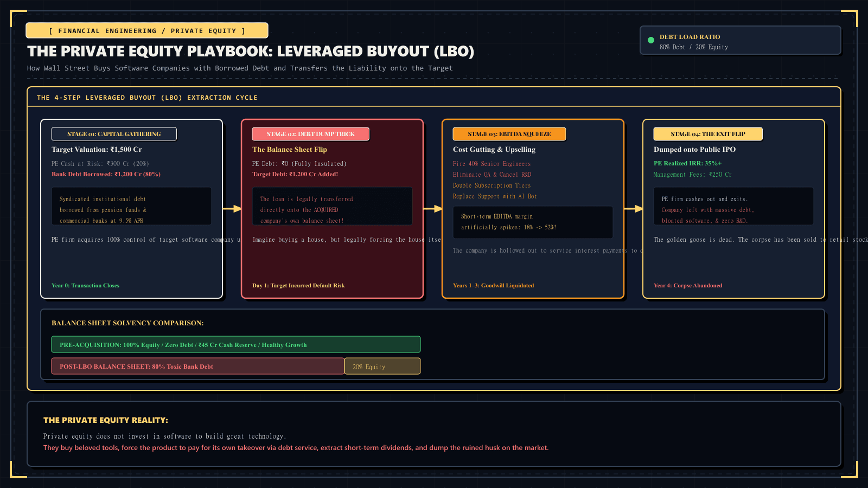The width and height of the screenshot is (868, 488).
Task: Click the Stage 03: EBITDA Squeeze badge
Action: tap(509, 134)
